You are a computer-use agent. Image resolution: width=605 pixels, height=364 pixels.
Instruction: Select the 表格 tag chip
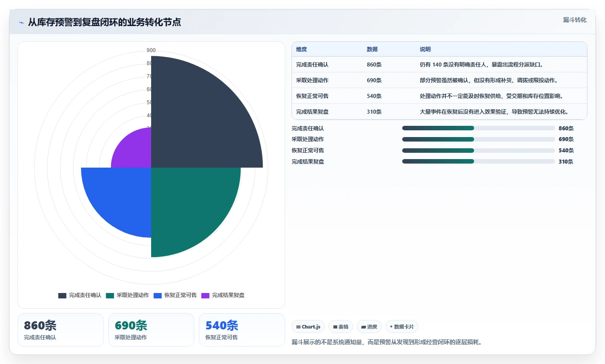[x=341, y=327]
